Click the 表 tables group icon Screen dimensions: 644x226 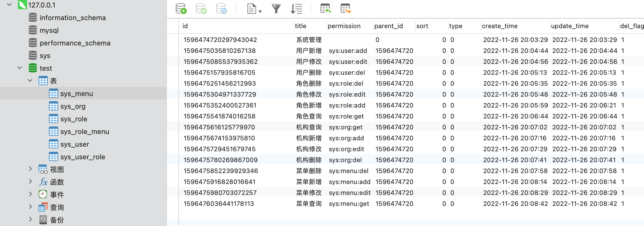point(43,81)
